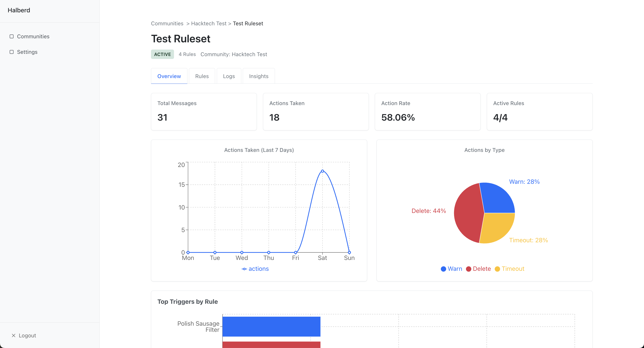The width and height of the screenshot is (644, 348).
Task: Open the Logs tab
Action: 229,76
